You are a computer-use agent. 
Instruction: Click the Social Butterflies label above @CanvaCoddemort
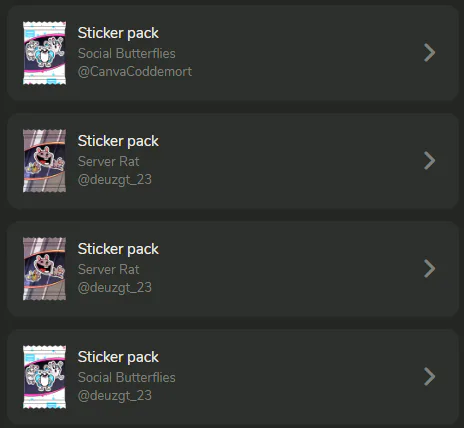click(x=127, y=54)
